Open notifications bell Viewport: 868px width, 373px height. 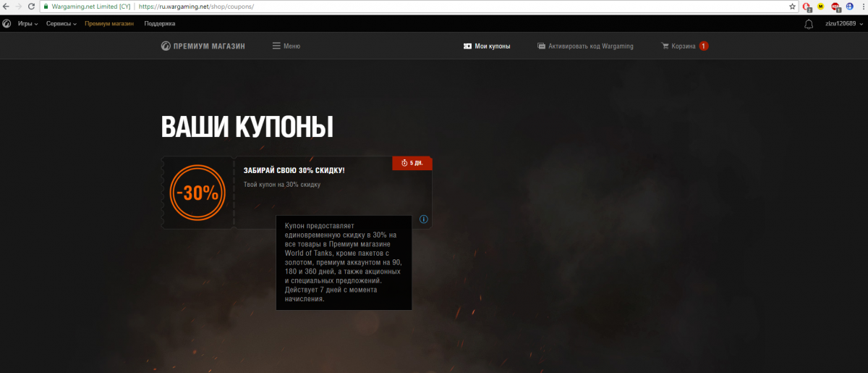tap(809, 24)
